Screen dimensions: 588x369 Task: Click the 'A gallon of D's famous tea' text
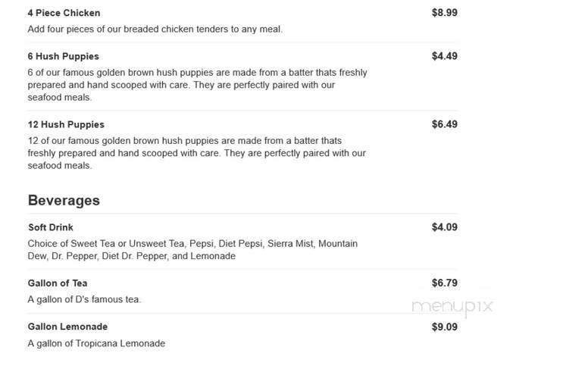click(x=84, y=299)
